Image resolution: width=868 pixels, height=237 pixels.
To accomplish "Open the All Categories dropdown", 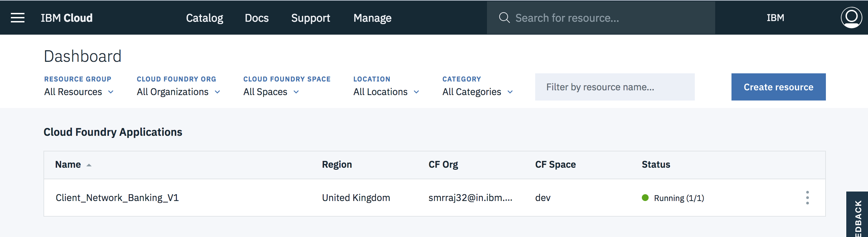I will (477, 92).
